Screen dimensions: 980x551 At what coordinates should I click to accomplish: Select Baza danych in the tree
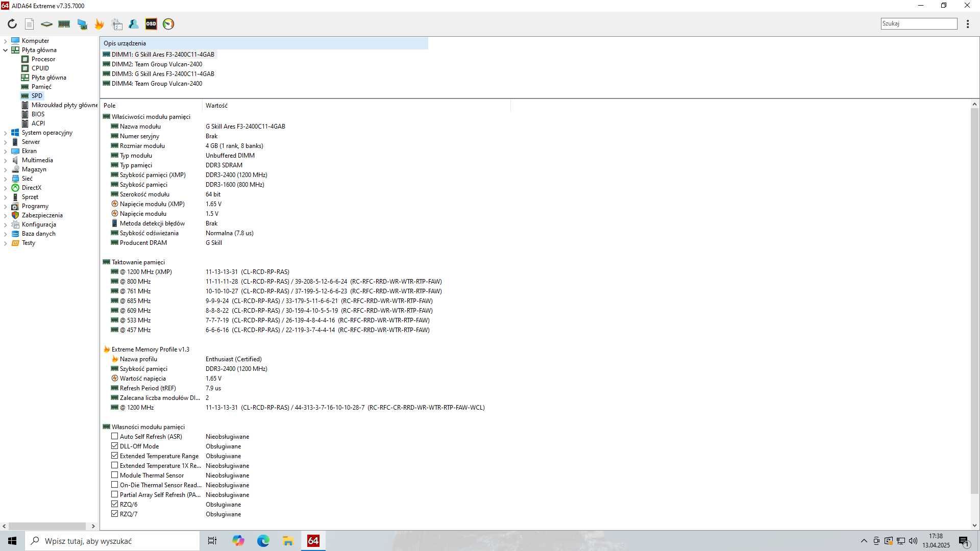pyautogui.click(x=38, y=234)
